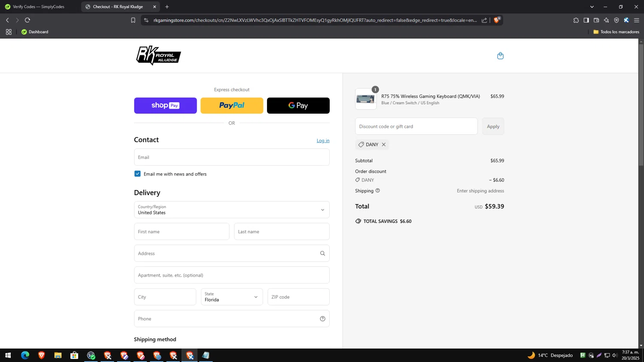Launch Microsoft Edge from the taskbar
The height and width of the screenshot is (362, 644).
coord(25,355)
